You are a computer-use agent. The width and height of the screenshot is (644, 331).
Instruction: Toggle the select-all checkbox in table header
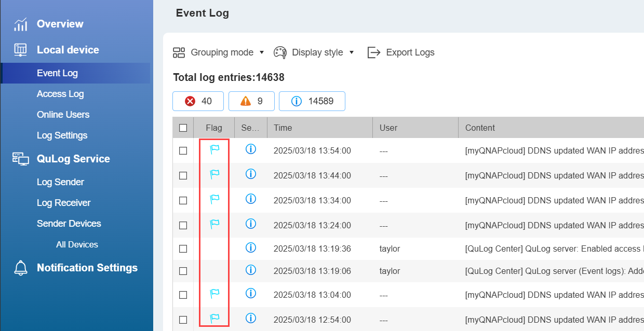coord(183,128)
